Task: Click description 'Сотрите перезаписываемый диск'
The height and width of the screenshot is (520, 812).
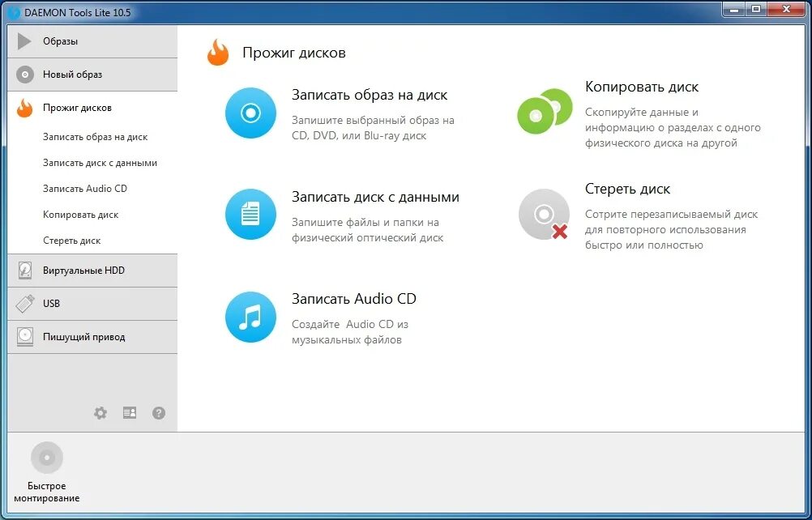Action: 672,229
